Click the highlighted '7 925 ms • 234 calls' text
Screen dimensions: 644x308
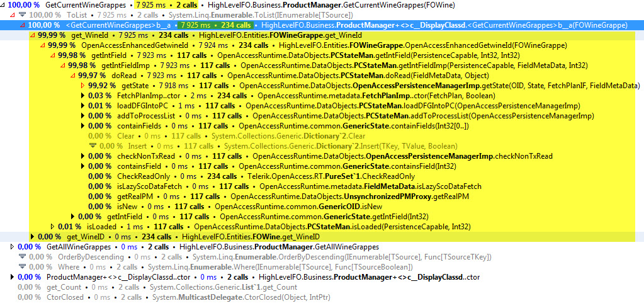216,25
